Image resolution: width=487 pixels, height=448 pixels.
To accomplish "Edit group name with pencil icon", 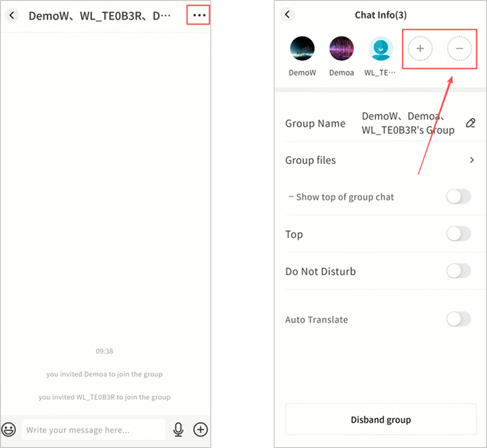I will point(471,123).
